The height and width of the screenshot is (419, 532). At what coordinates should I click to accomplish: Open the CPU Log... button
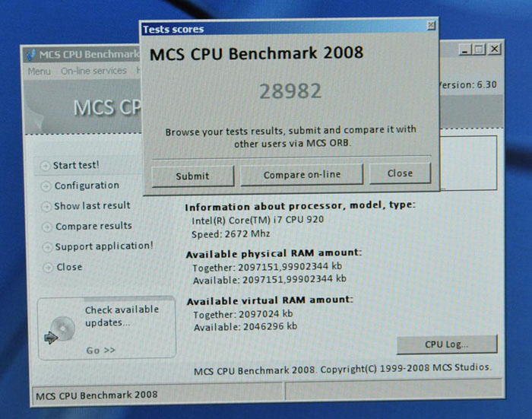[447, 344]
